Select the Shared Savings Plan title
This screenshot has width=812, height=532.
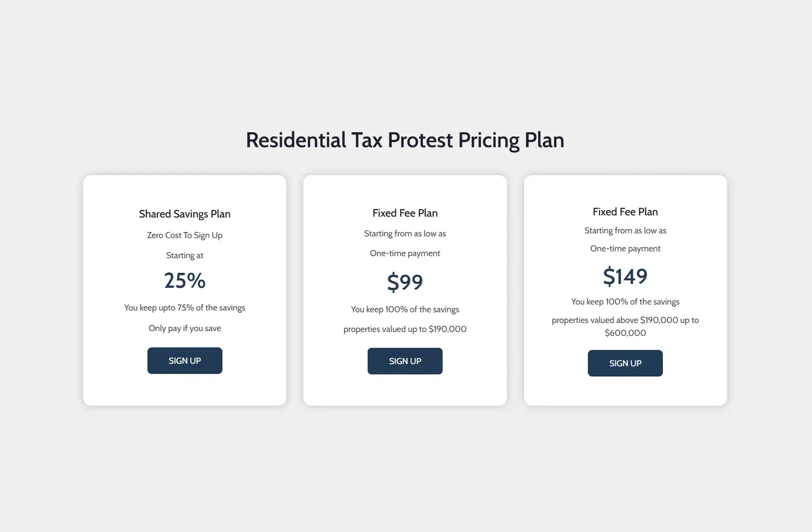(184, 214)
